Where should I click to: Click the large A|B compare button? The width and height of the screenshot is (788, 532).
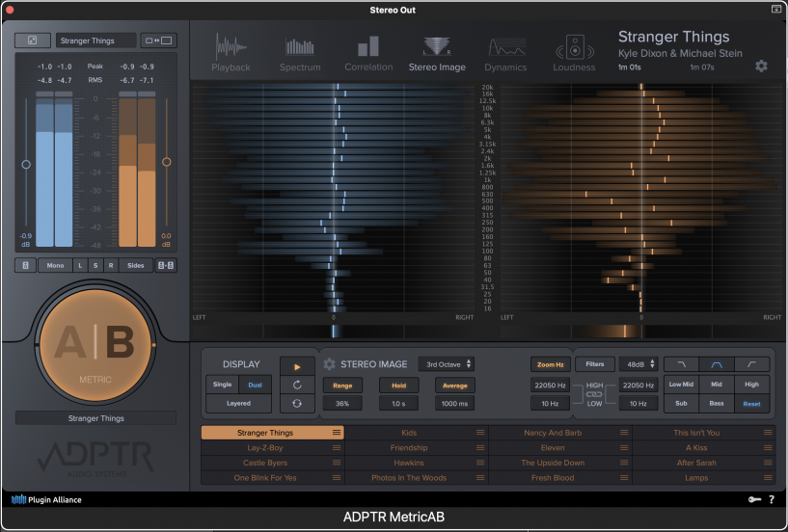point(95,345)
